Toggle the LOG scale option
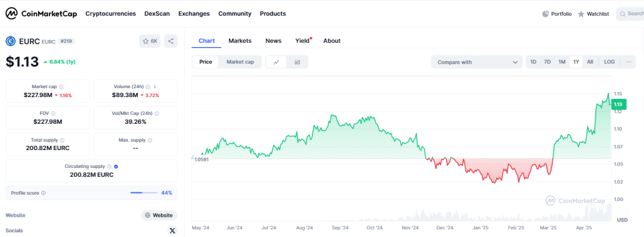The height and width of the screenshot is (237, 644). coord(609,62)
